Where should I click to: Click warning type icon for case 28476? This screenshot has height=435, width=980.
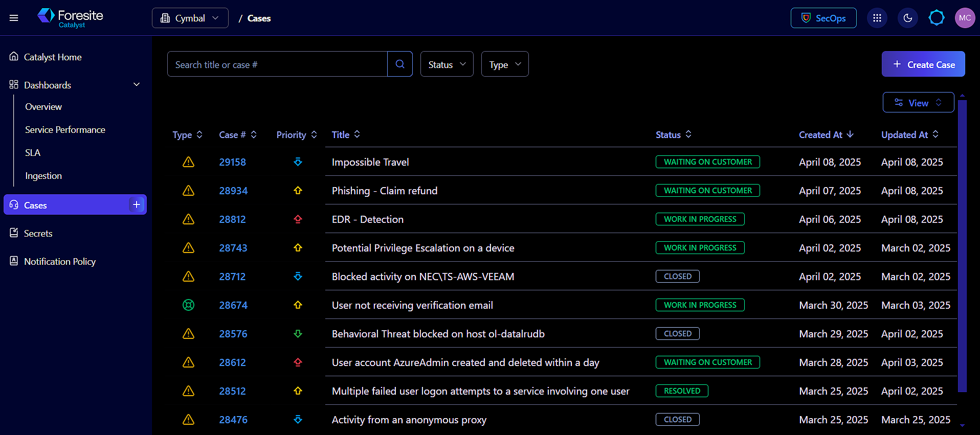(x=188, y=420)
